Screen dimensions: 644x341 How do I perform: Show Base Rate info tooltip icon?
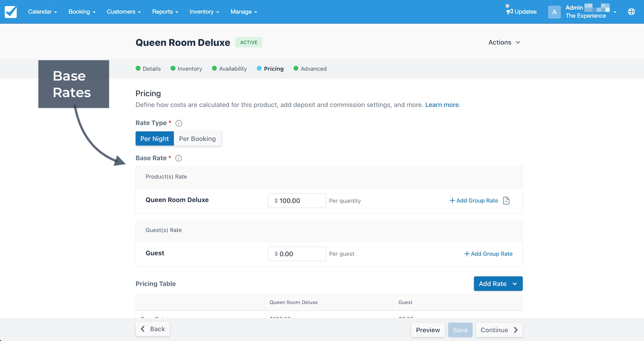[x=179, y=158]
